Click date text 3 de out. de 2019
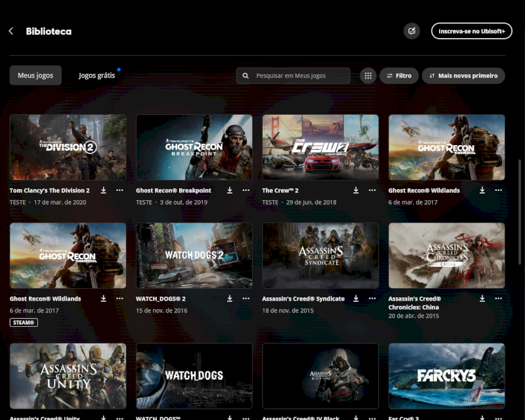Image resolution: width=525 pixels, height=420 pixels. [184, 202]
